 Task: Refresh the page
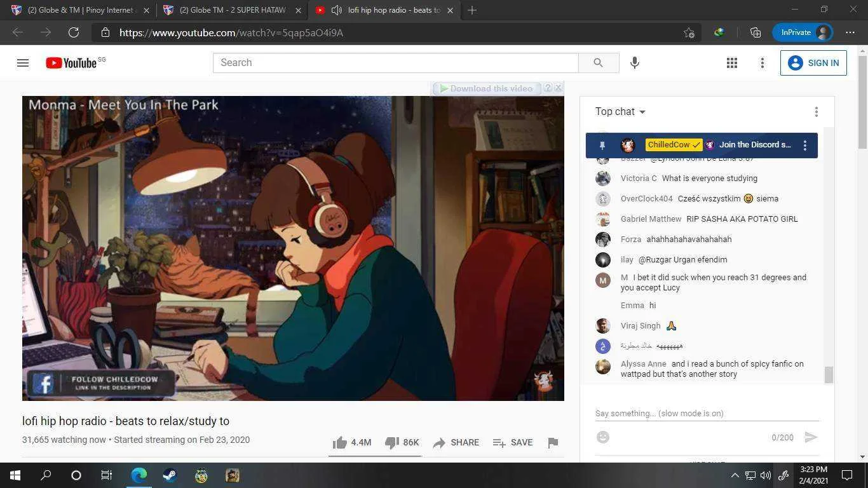74,32
